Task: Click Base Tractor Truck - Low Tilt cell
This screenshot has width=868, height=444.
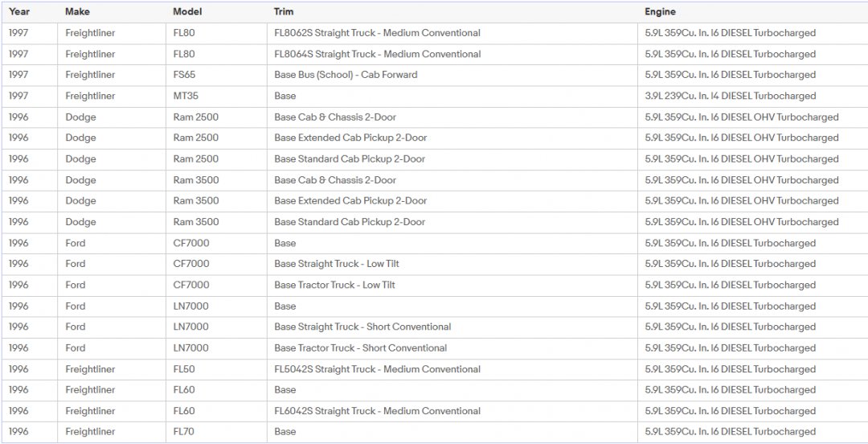Action: [x=334, y=285]
